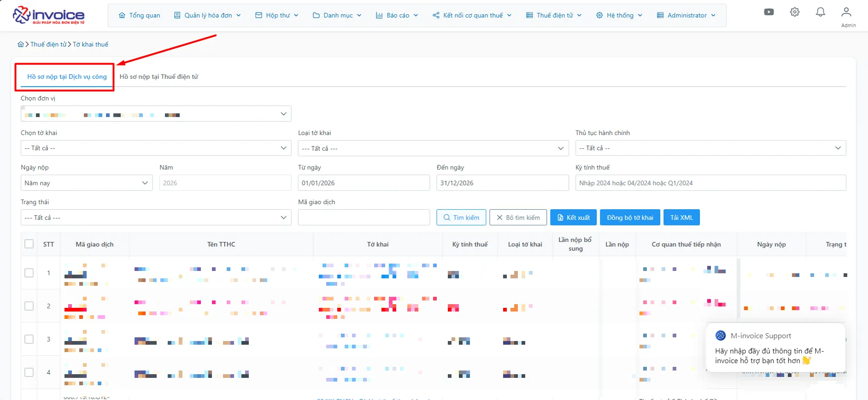
Task: Tick the checkbox for row 2
Action: click(x=29, y=306)
